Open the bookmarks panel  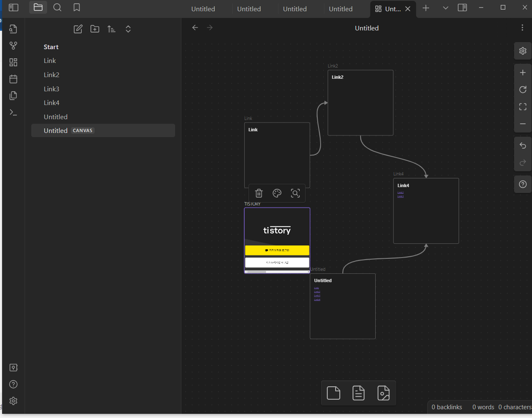[77, 8]
